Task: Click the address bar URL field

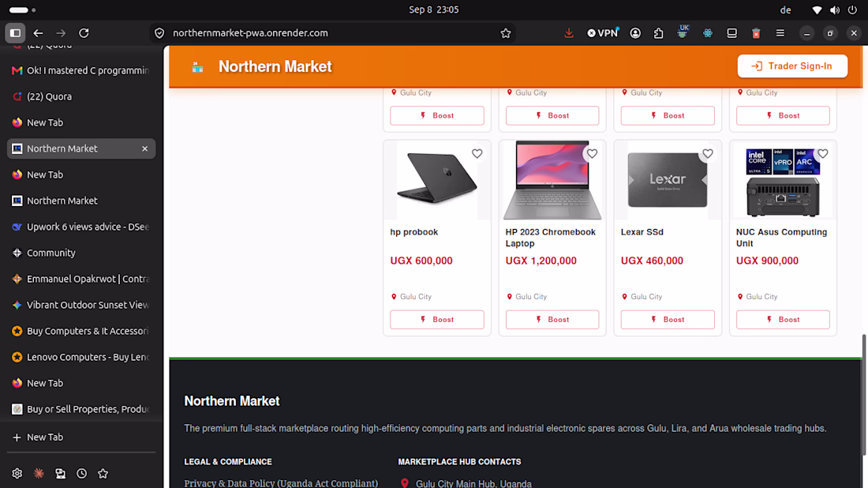Action: pos(332,33)
